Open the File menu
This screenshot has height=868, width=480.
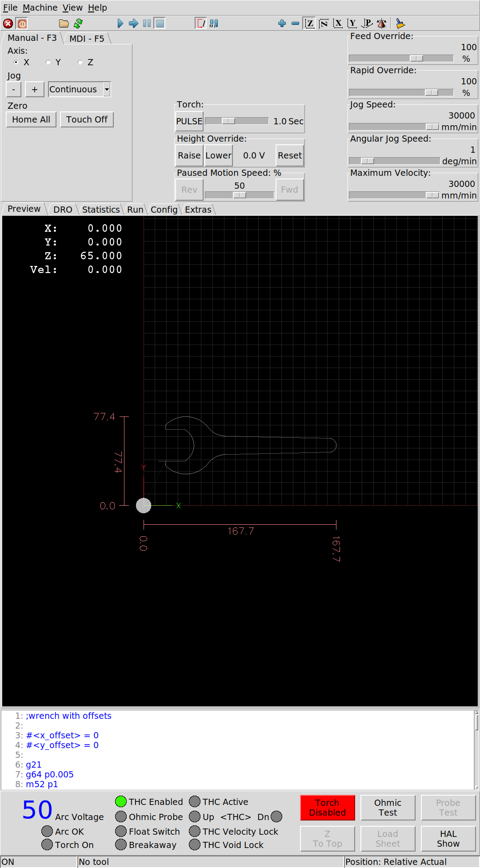10,8
